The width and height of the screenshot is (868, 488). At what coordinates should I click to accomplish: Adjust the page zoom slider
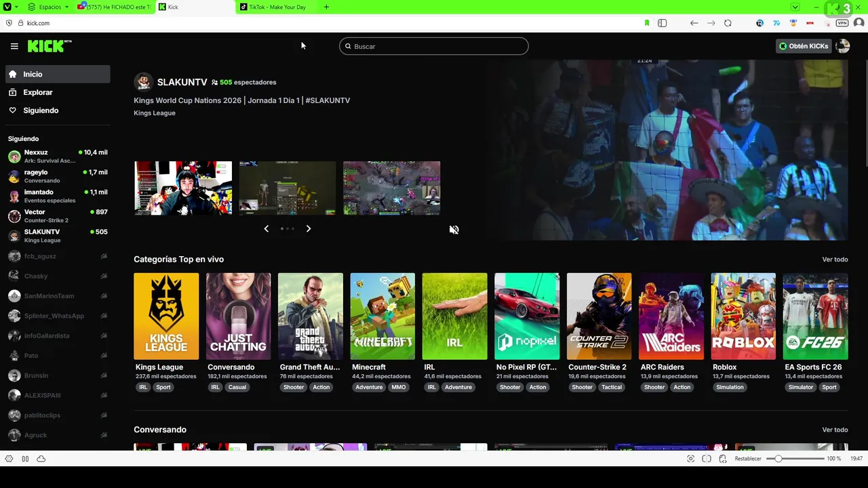pyautogui.click(x=795, y=459)
